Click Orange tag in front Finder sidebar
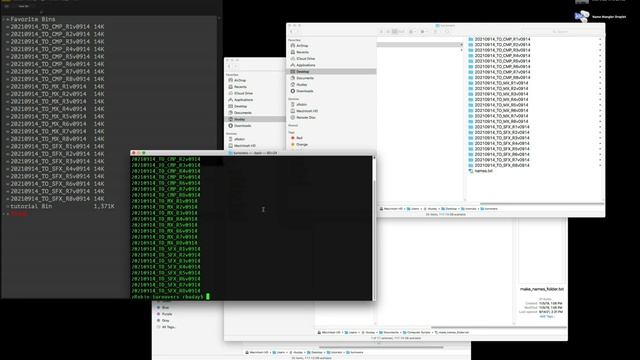The image size is (640, 360). pyautogui.click(x=300, y=144)
